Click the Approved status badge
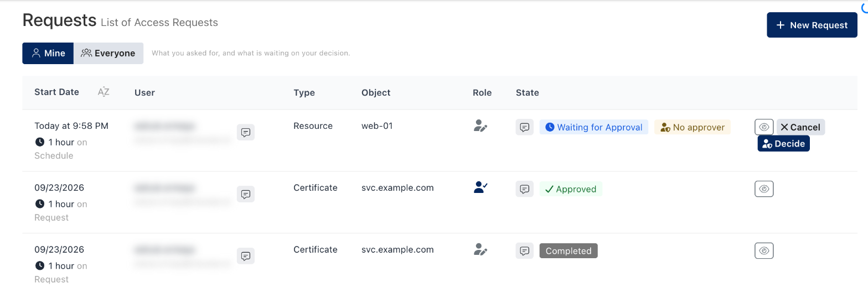The width and height of the screenshot is (868, 298). (x=571, y=189)
